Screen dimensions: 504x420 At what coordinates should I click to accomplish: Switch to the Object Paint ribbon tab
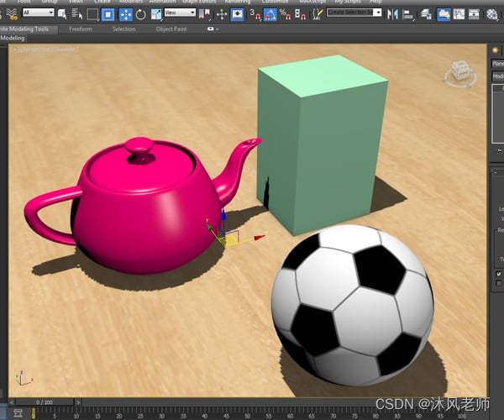(x=171, y=29)
